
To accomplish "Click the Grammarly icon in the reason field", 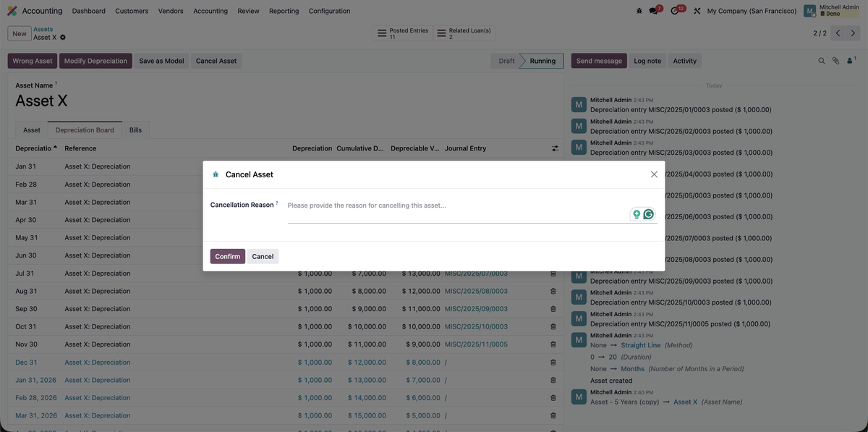I will 647,213.
